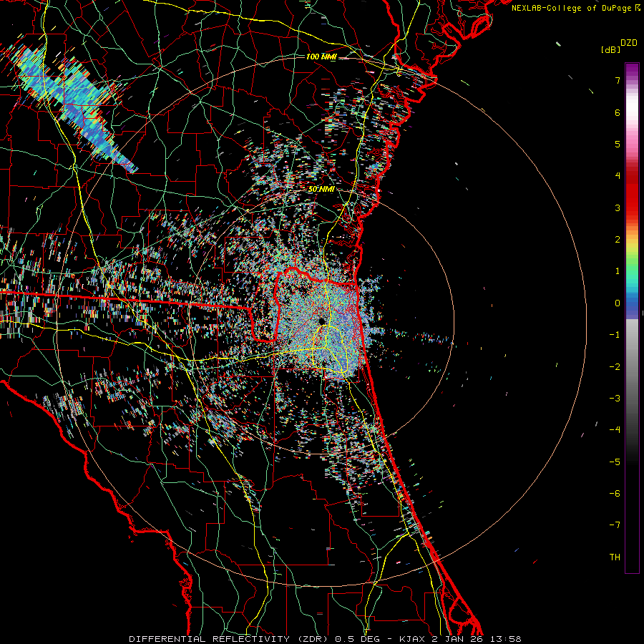Click the -1 dB value on the scale

pos(615,335)
